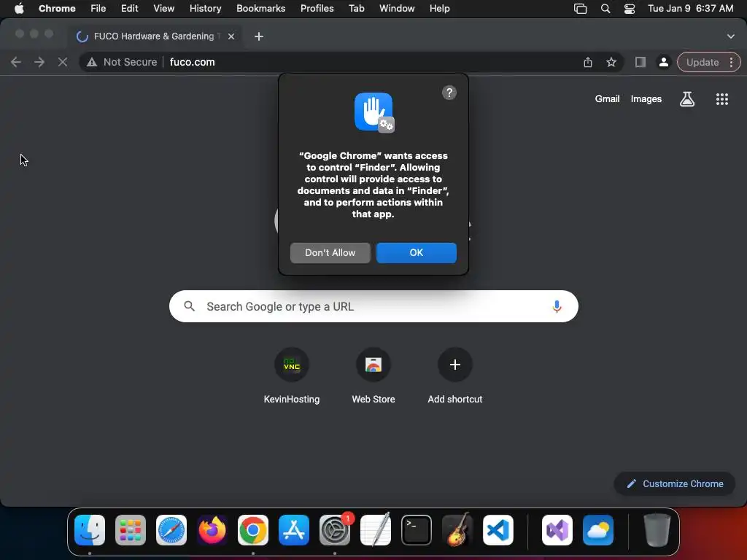Click the Spotlight search icon in menu bar

(x=605, y=9)
